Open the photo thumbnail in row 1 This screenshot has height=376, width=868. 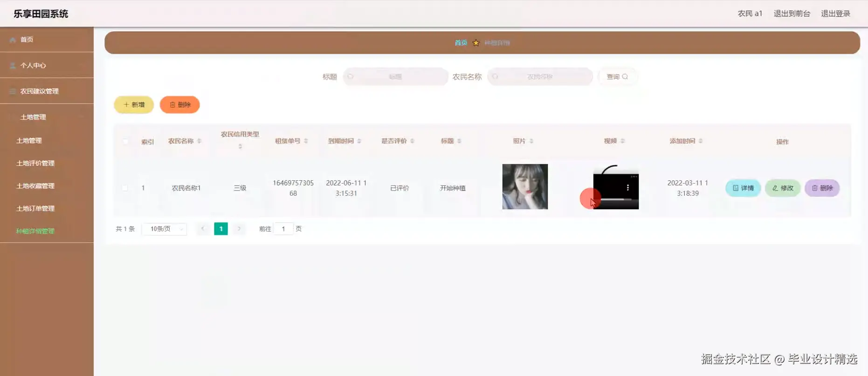point(525,186)
